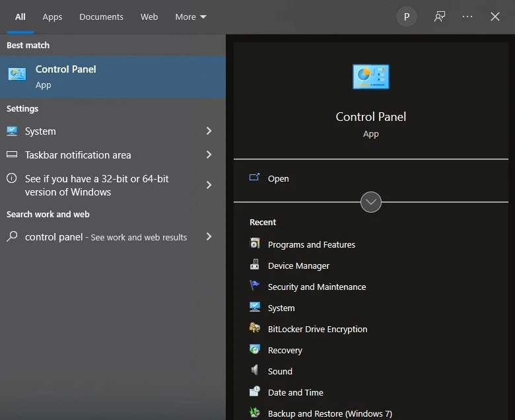
Task: Expand the System settings result arrow
Action: [209, 131]
